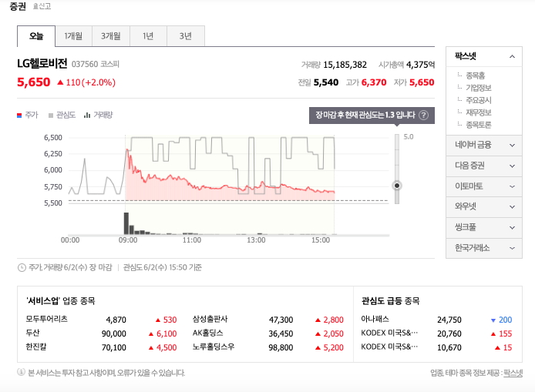Open the 3년 chart tab
The height and width of the screenshot is (392, 535).
click(x=186, y=35)
